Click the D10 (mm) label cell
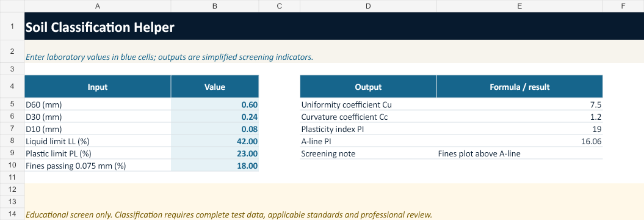The image size is (644, 220). pos(98,129)
